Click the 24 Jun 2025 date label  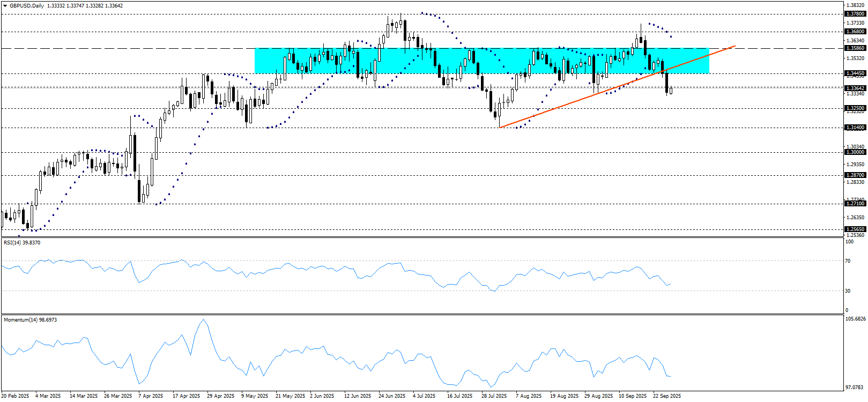[x=392, y=396]
